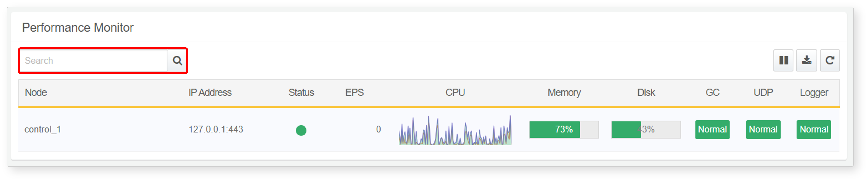Sort by the IP Address column header
Screen dimensions: 868x181
210,93
